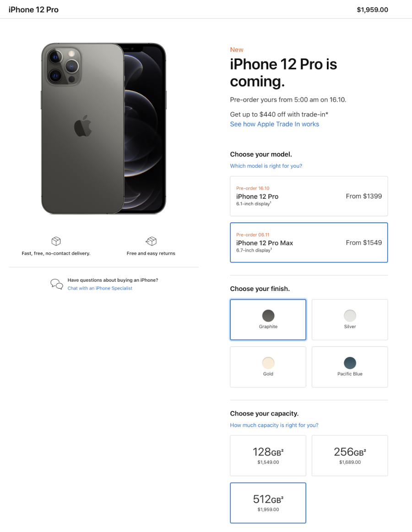Click the chat bubbles icon
Viewport: 412px width, 532px height.
pyautogui.click(x=57, y=284)
